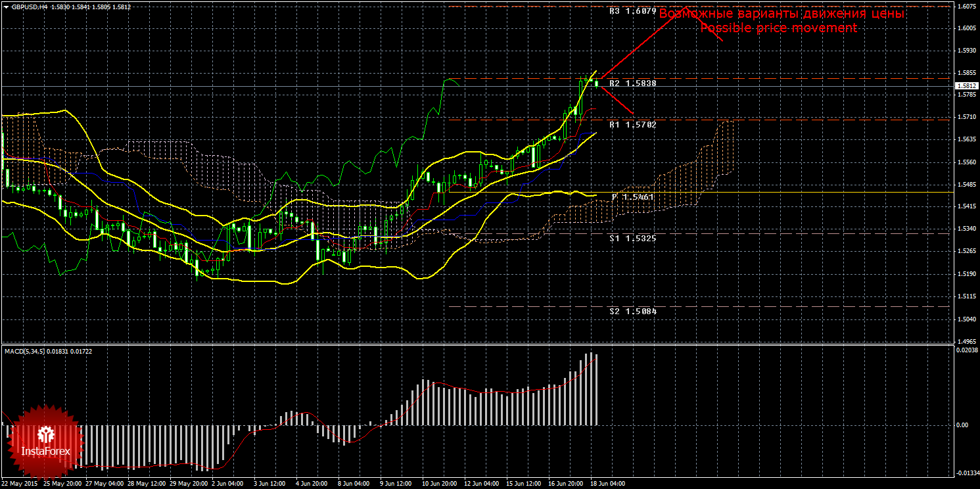Click the current price tag 1.5812
The image size is (980, 489).
click(x=966, y=86)
